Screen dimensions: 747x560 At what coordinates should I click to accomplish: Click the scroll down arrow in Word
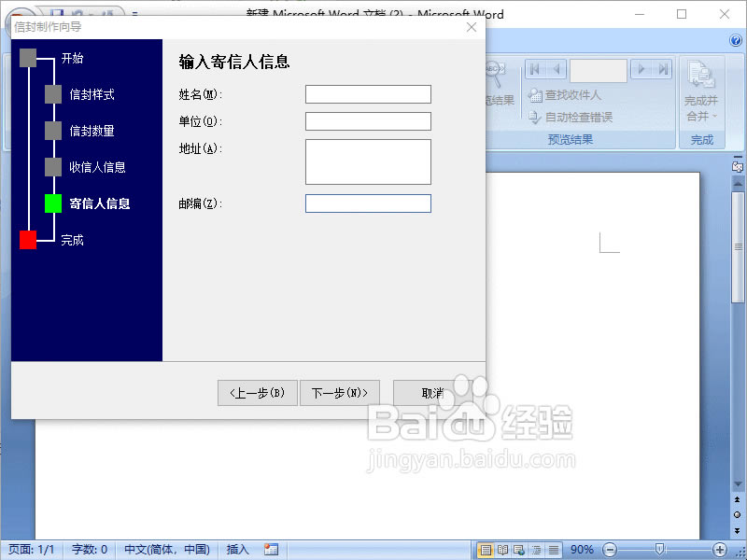[x=738, y=484]
